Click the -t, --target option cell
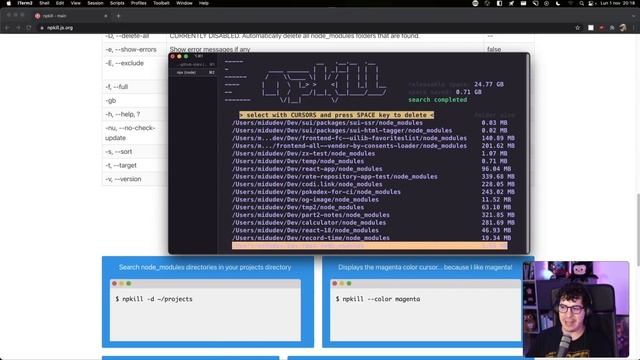 [134, 165]
